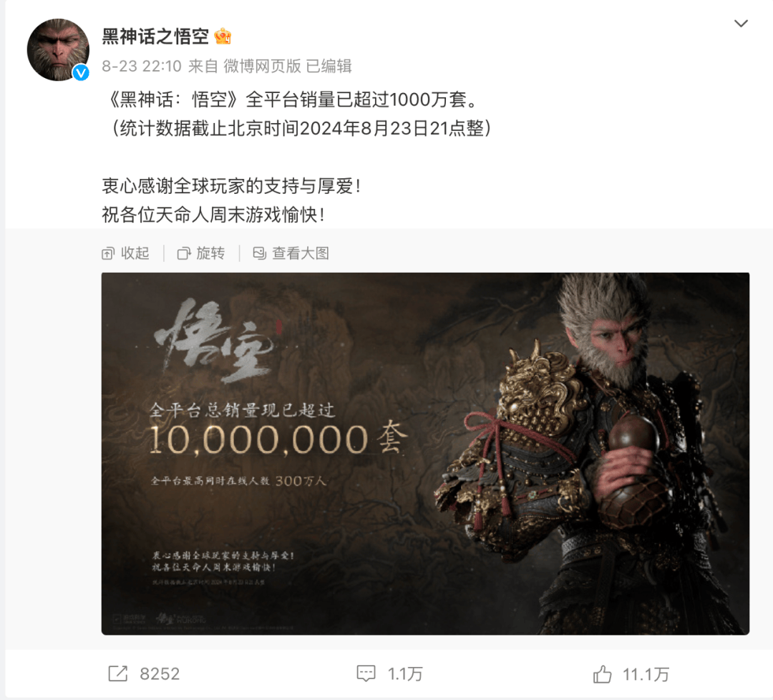Image resolution: width=773 pixels, height=700 pixels.
Task: Click the repost share icon
Action: (x=118, y=674)
